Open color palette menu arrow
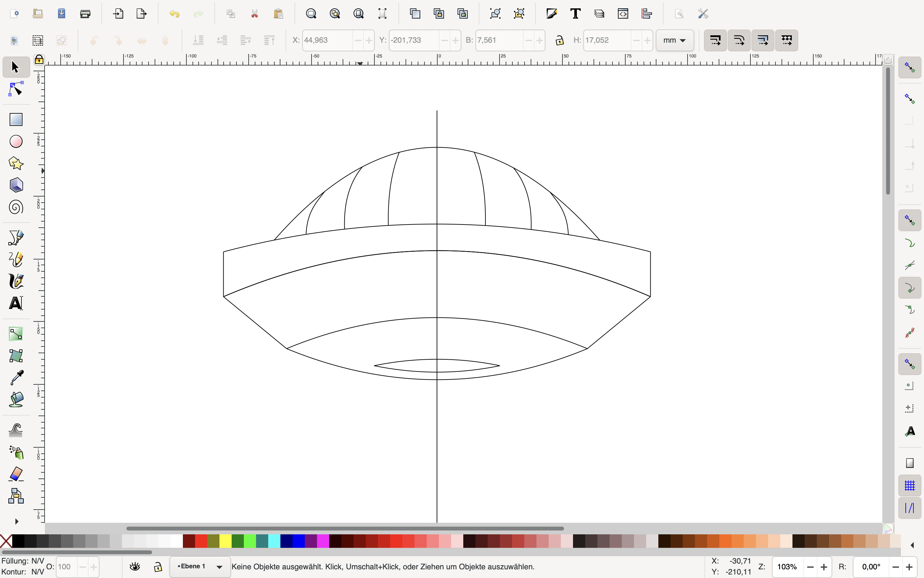This screenshot has width=924, height=578. [912, 545]
